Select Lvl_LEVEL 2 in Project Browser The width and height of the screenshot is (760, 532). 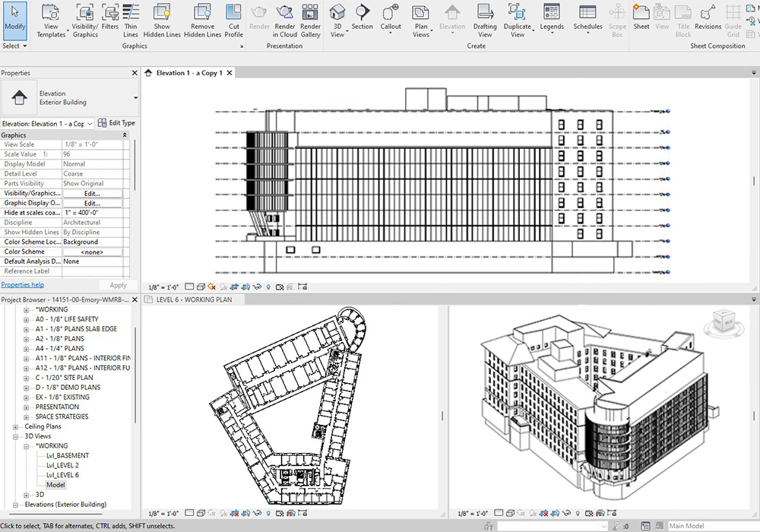(x=62, y=465)
